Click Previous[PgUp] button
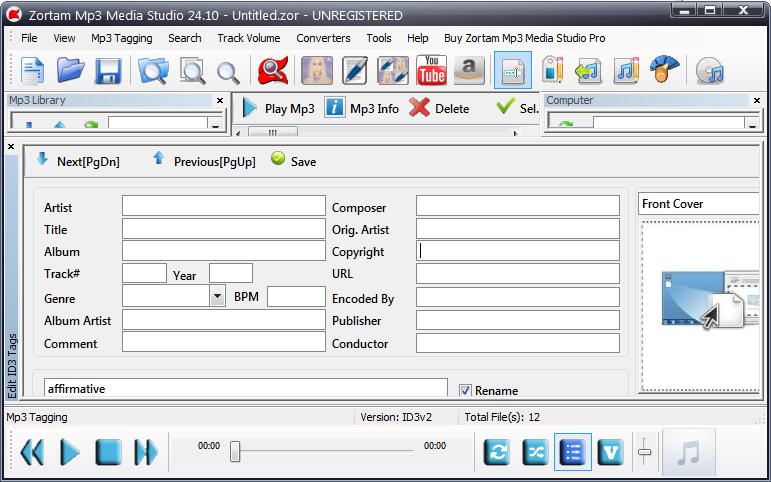The width and height of the screenshot is (771, 482). point(204,161)
